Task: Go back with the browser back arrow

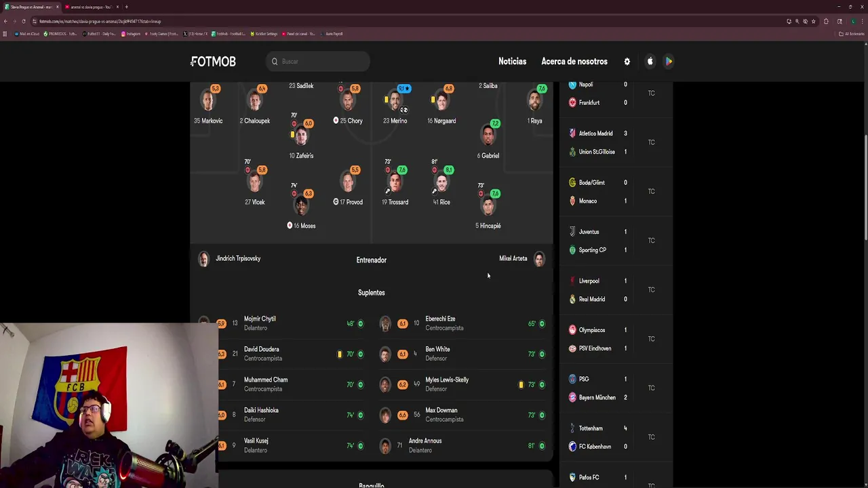Action: [5, 21]
